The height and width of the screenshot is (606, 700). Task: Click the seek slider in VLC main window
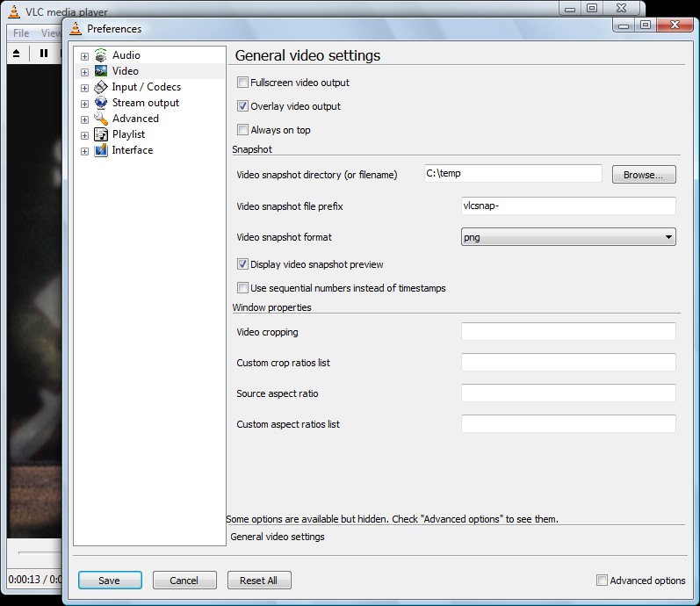coord(40,552)
